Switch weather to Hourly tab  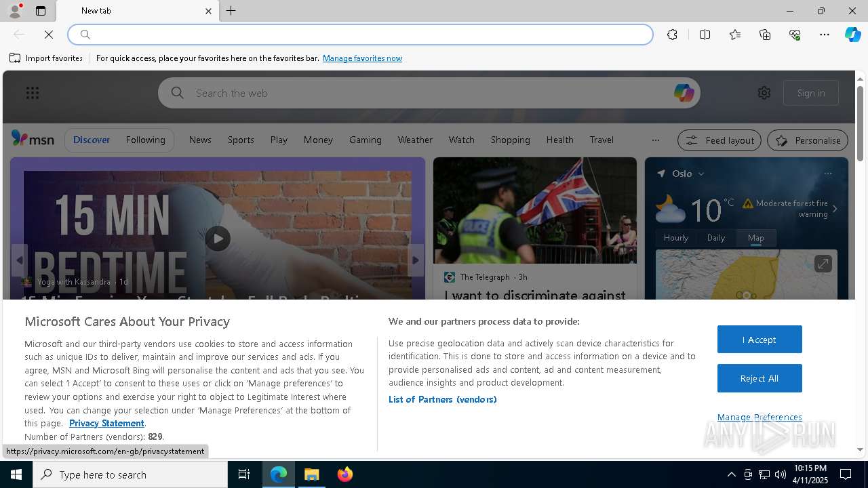(676, 238)
